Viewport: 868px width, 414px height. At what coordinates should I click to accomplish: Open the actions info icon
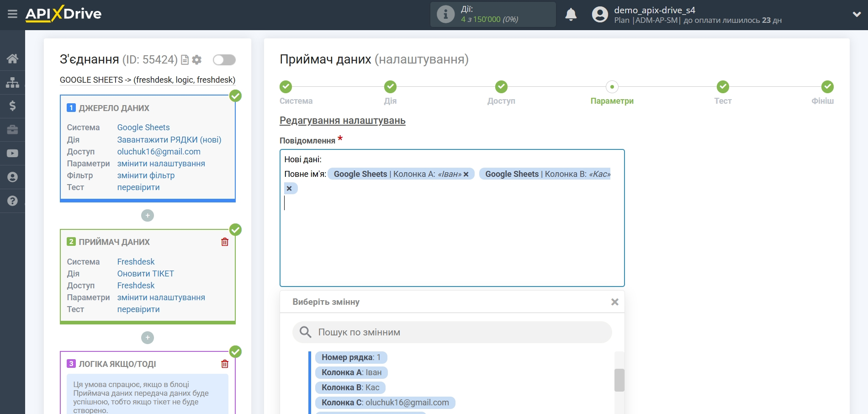(x=445, y=14)
